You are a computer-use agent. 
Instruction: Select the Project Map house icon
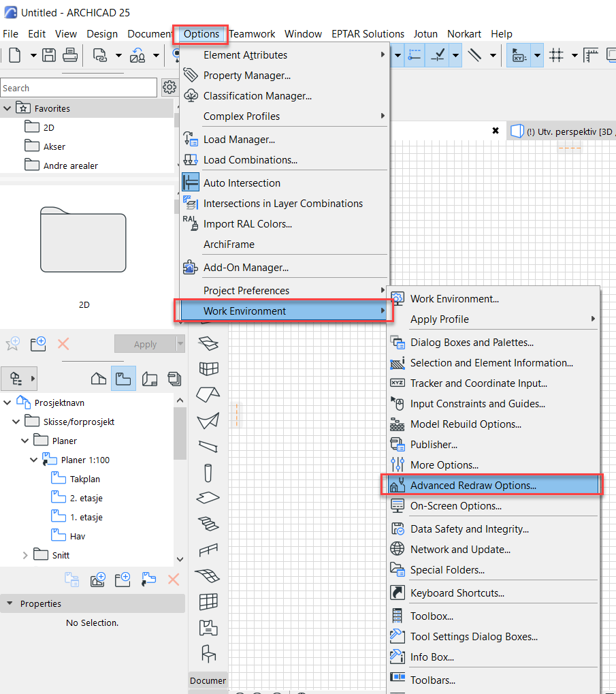[x=98, y=379]
